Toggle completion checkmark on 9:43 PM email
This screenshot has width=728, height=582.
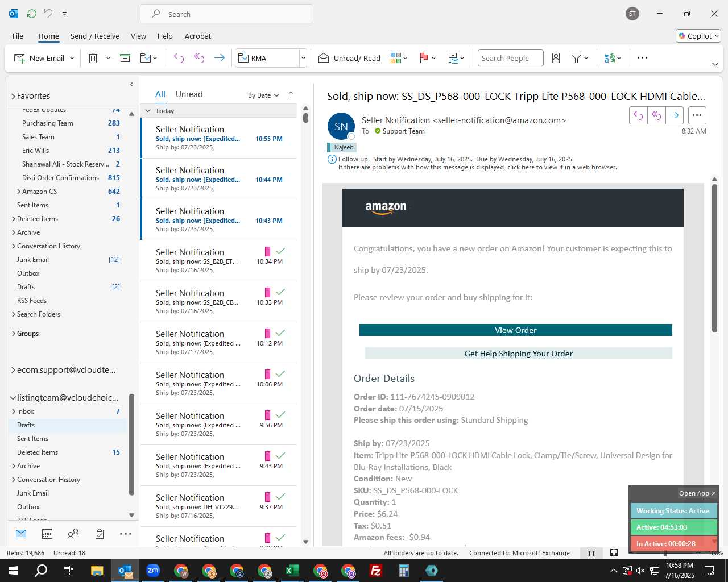(280, 456)
